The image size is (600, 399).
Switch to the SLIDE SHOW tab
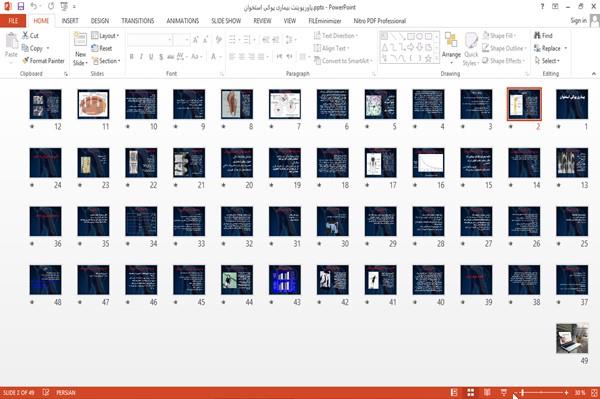(x=226, y=21)
